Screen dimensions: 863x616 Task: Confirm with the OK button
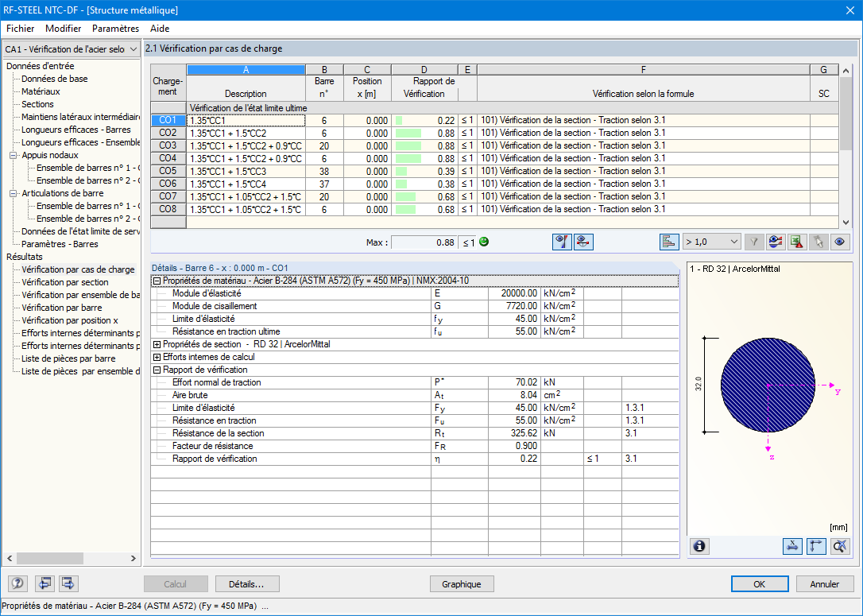pos(760,584)
